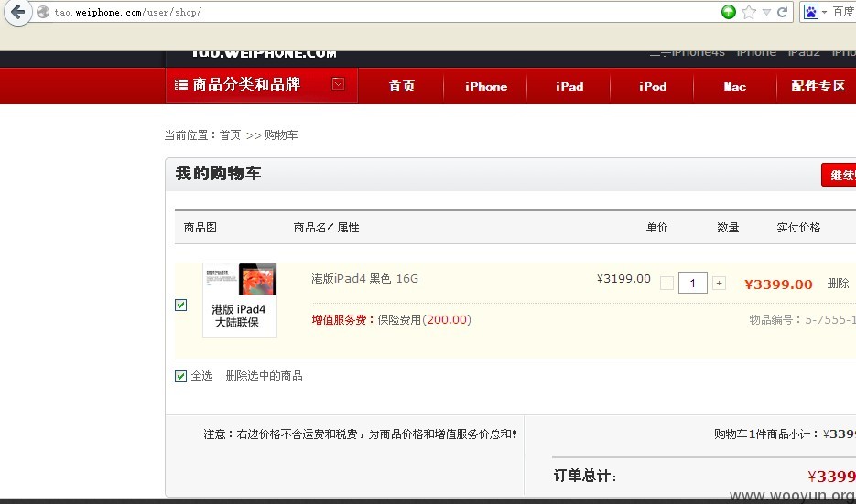
Task: Open product link 港版iPad4 黑色 16G
Action: tap(364, 279)
